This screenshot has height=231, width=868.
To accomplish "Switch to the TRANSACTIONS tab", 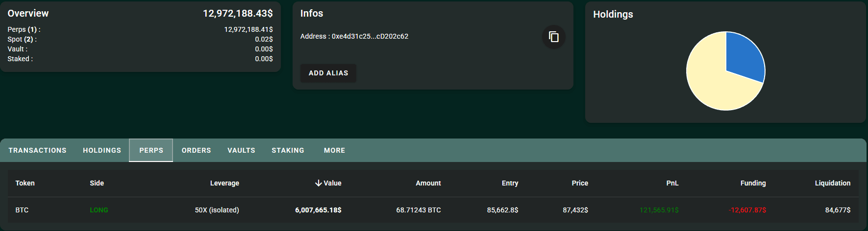I will [37, 150].
